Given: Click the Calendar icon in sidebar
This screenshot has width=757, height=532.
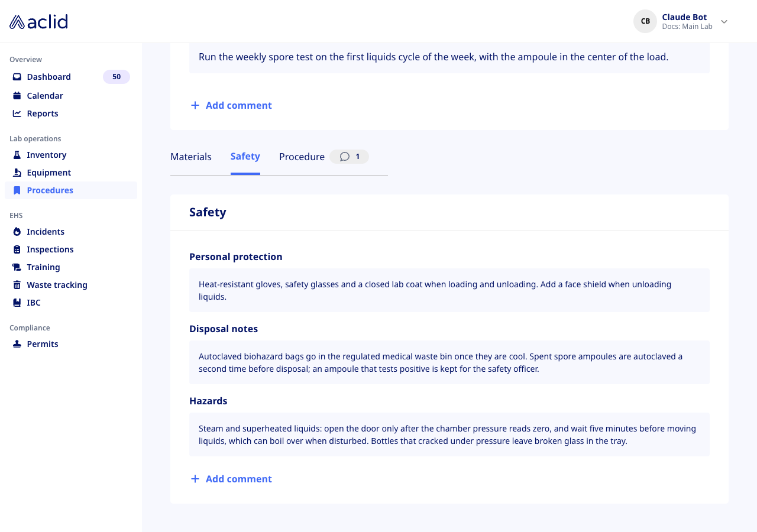Looking at the screenshot, I should (17, 96).
